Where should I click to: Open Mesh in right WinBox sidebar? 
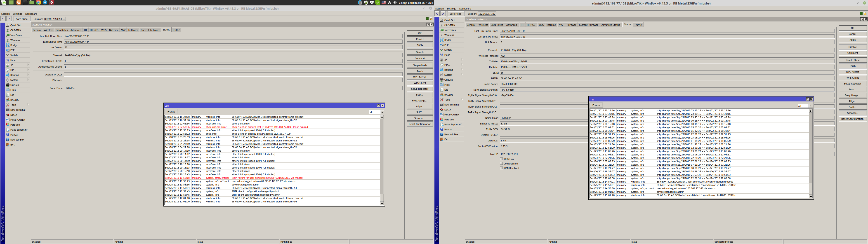tap(447, 55)
